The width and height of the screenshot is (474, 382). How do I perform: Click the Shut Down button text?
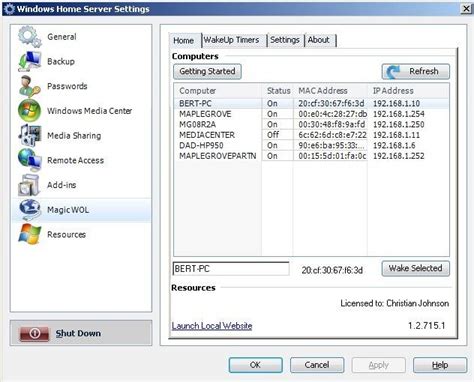pos(78,333)
